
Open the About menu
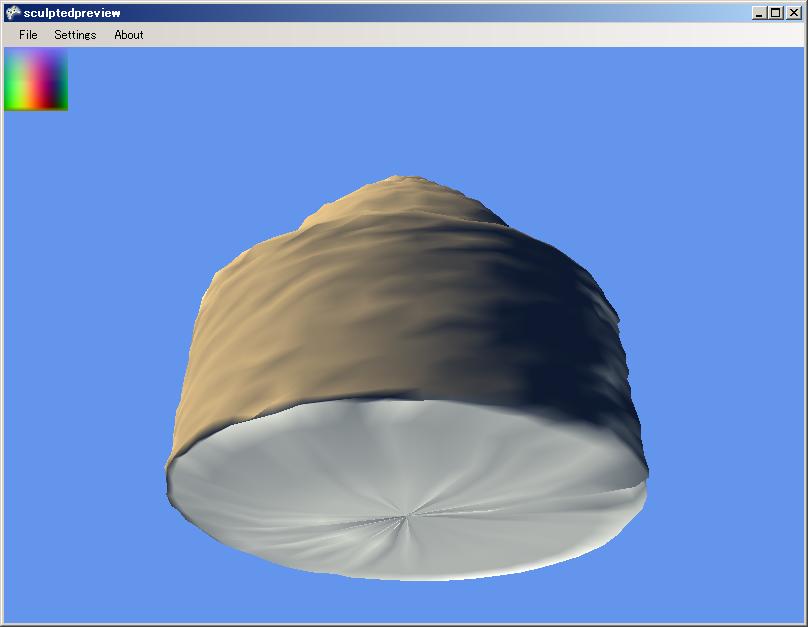tap(129, 35)
